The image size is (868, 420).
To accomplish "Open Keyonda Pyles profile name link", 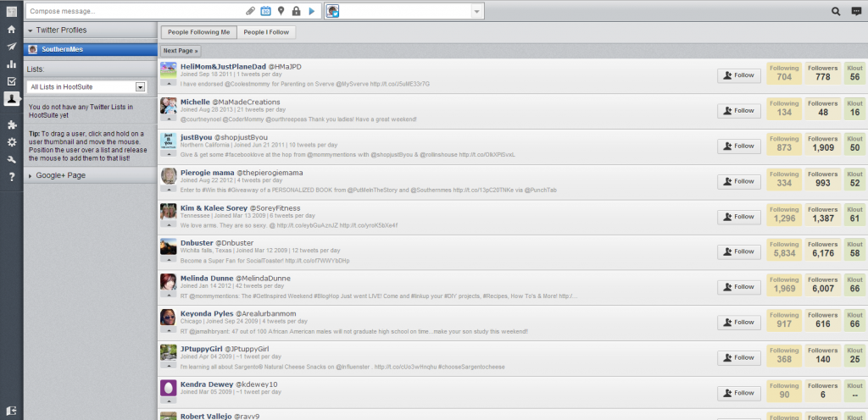I will click(x=207, y=313).
